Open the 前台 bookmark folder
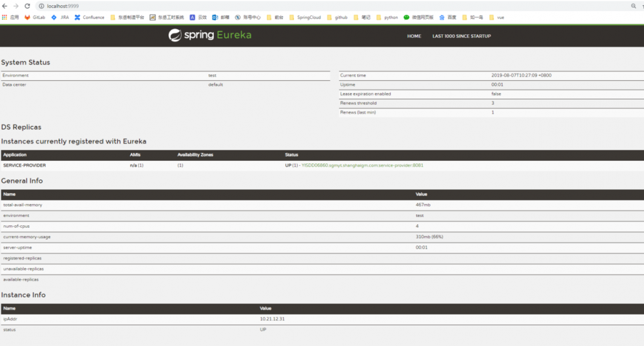Image resolution: width=644 pixels, height=346 pixels. [x=275, y=17]
